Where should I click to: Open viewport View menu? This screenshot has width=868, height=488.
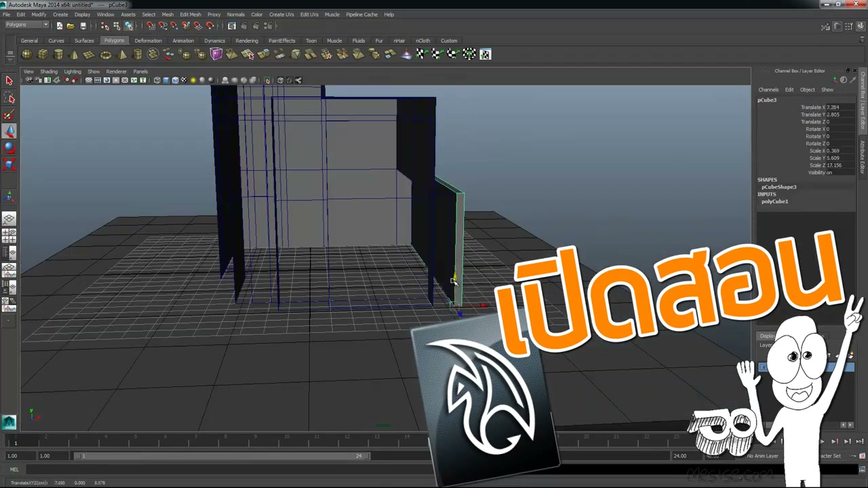pyautogui.click(x=28, y=71)
